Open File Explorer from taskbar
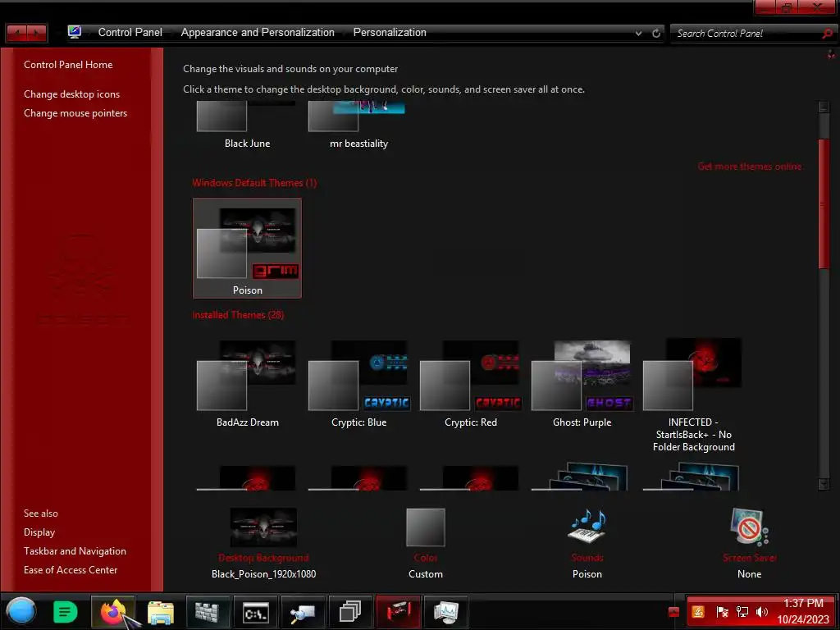Image resolution: width=840 pixels, height=630 pixels. tap(160, 612)
